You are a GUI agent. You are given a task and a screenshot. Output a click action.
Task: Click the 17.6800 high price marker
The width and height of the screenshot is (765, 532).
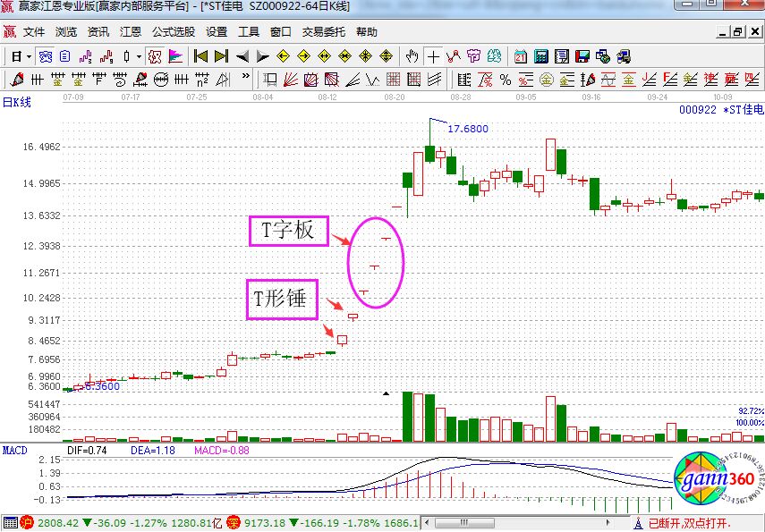coord(467,129)
